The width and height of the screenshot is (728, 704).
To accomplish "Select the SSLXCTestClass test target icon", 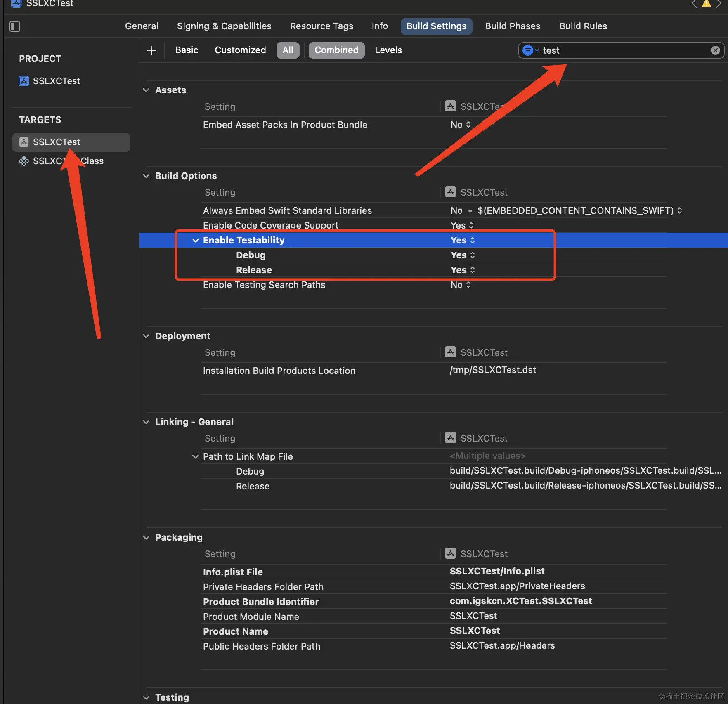I will [24, 161].
